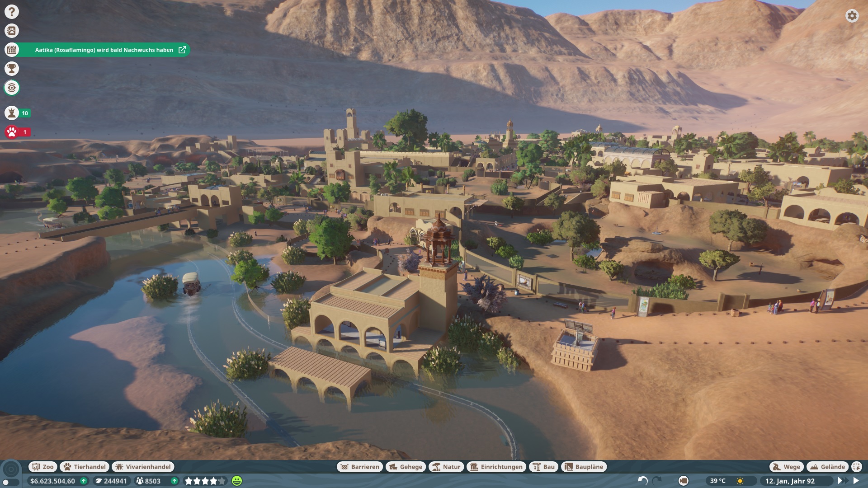This screenshot has height=488, width=868.
Task: Open notification external link arrow icon
Action: click(182, 50)
